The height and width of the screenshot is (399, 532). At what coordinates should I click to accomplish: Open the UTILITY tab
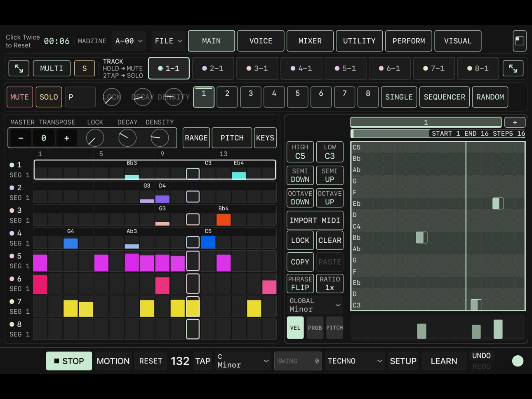click(359, 41)
